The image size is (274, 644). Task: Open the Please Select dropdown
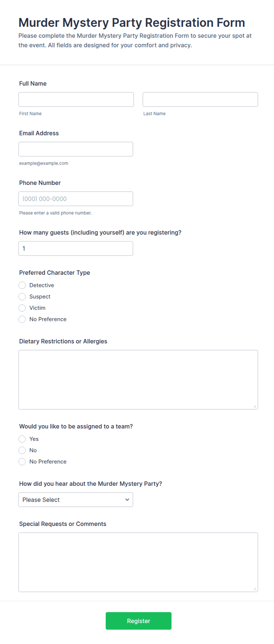[x=76, y=500]
